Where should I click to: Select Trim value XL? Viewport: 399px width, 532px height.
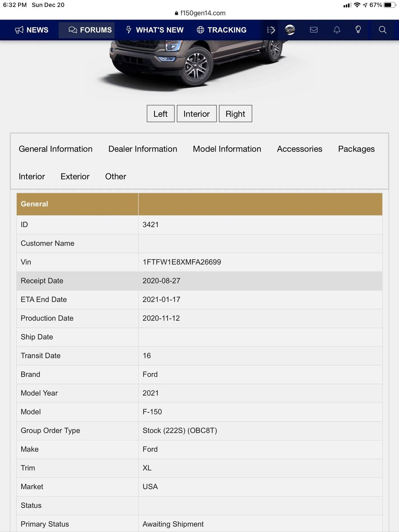(x=147, y=468)
